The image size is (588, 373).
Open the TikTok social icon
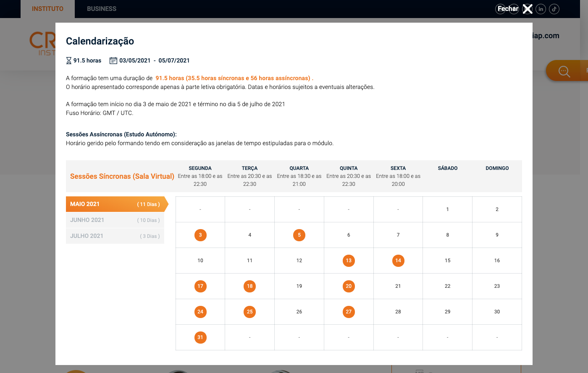(554, 9)
